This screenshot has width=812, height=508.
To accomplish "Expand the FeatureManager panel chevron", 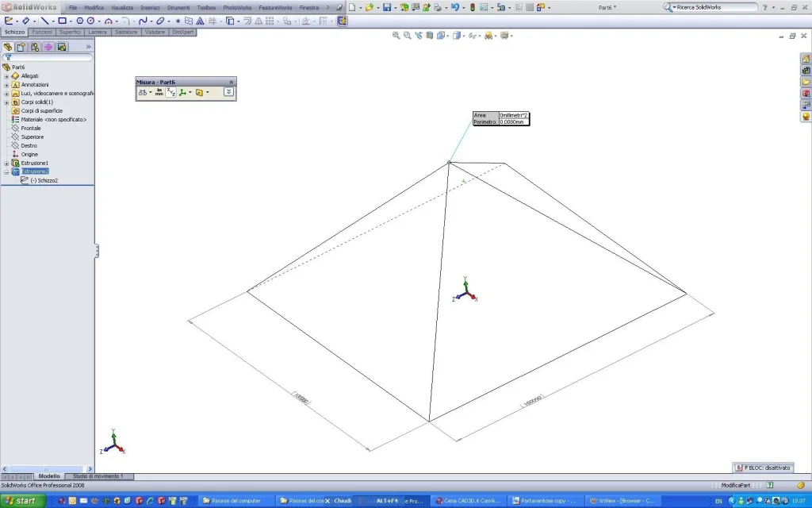I will (88, 47).
